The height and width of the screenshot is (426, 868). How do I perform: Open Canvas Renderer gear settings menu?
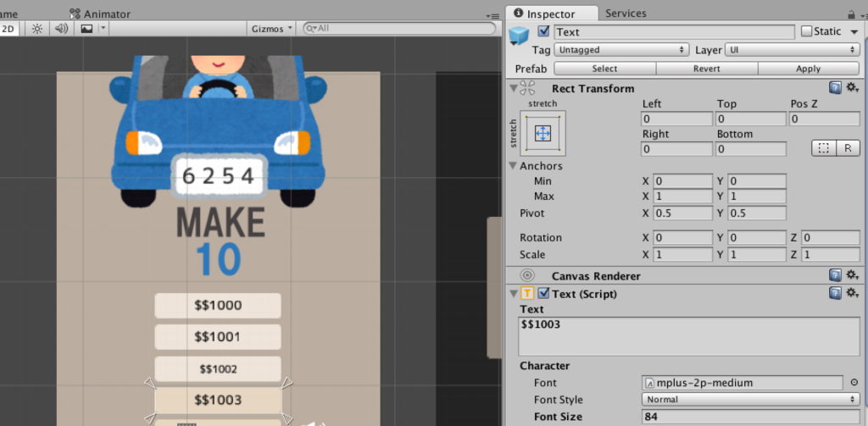tap(853, 275)
